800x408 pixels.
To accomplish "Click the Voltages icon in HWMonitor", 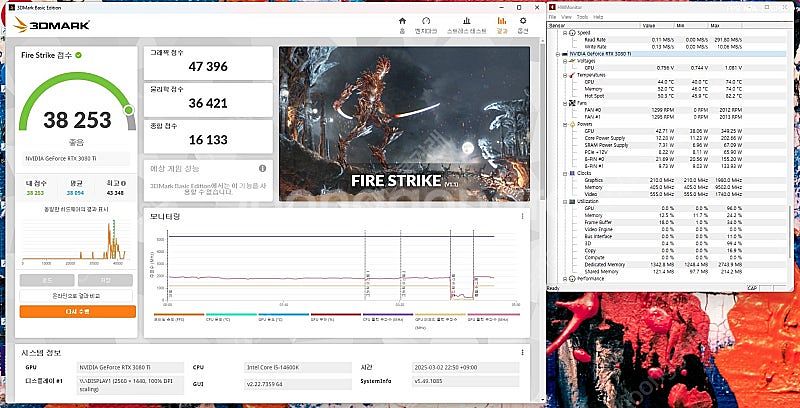I will [x=572, y=61].
